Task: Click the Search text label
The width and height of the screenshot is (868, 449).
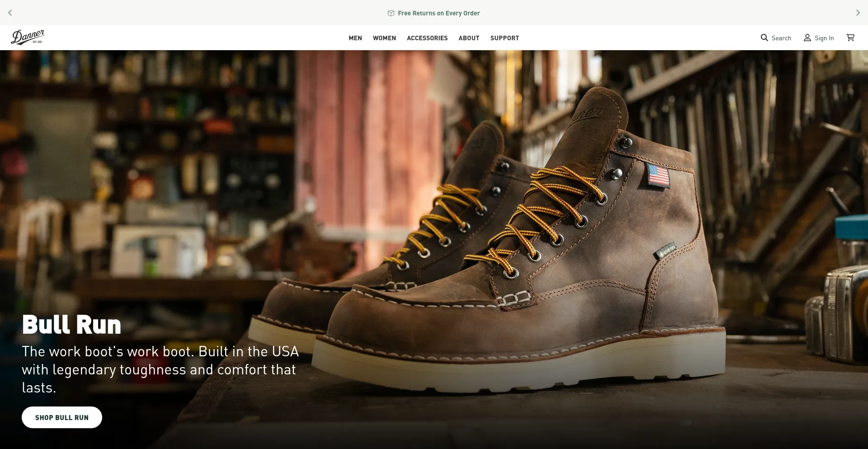Action: point(781,38)
